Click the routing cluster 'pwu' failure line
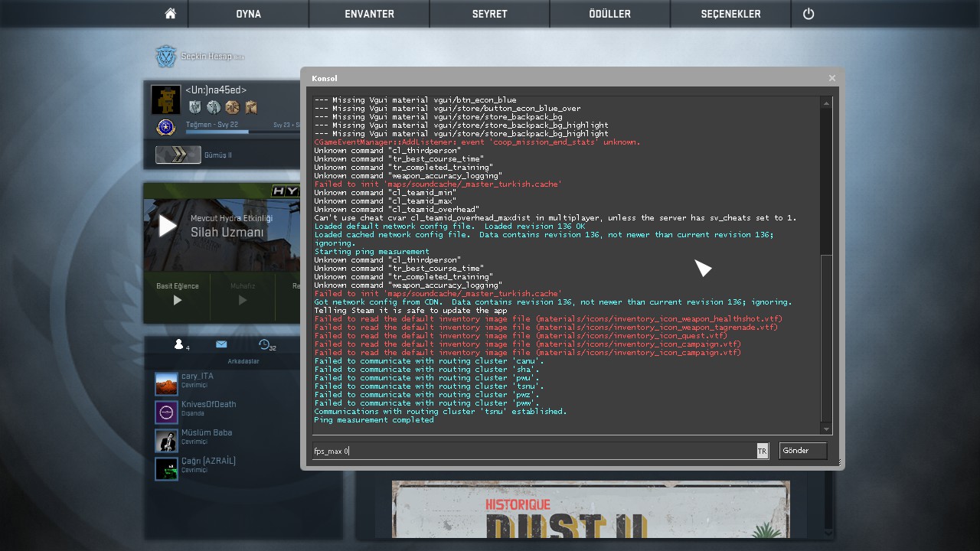Screen dimensions: 980x551 426,378
